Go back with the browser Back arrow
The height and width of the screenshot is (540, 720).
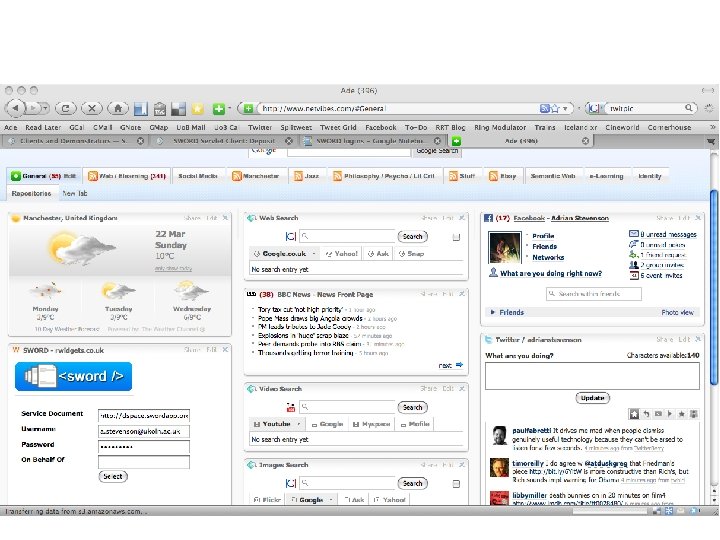coord(15,108)
